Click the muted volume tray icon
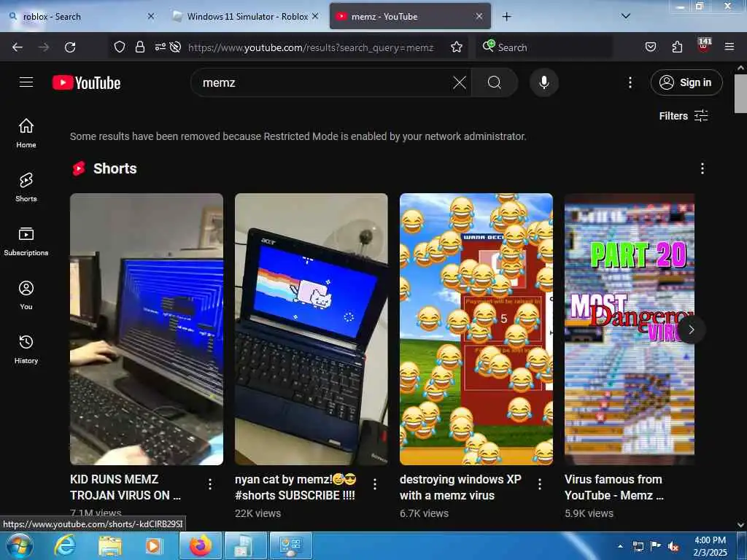The height and width of the screenshot is (560, 747). (673, 546)
